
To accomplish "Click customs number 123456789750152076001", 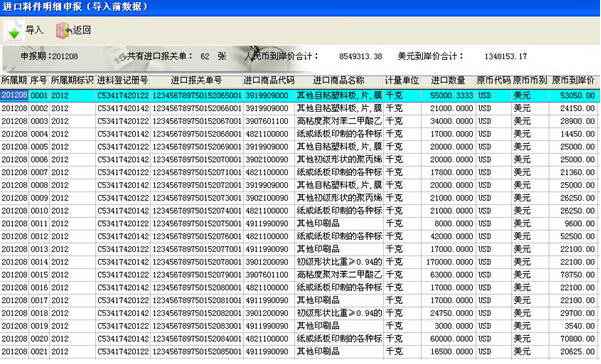I will (x=197, y=236).
